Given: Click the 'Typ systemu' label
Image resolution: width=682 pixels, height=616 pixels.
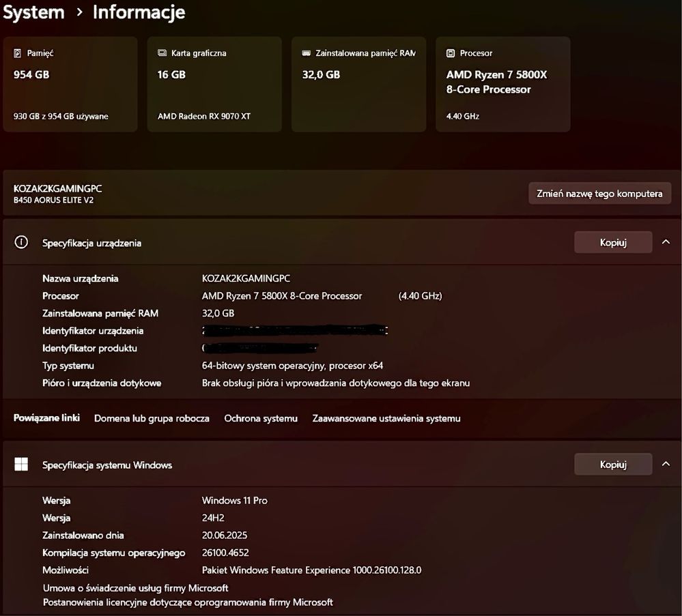Looking at the screenshot, I should (x=68, y=366).
